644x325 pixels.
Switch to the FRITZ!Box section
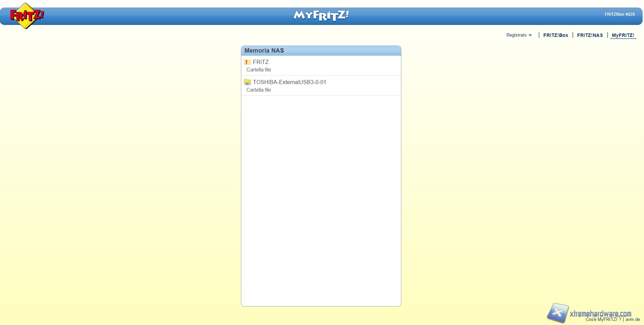555,35
